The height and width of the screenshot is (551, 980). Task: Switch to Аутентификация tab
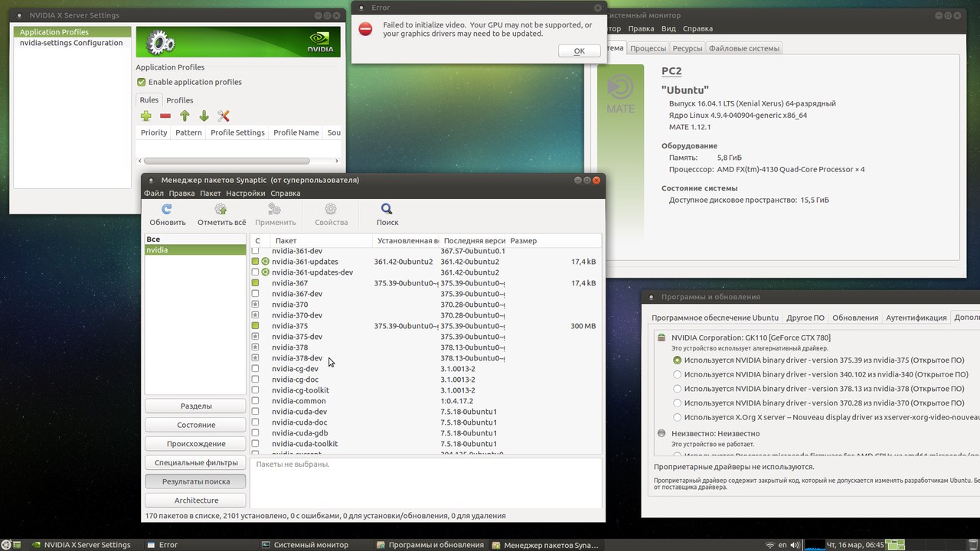(916, 318)
